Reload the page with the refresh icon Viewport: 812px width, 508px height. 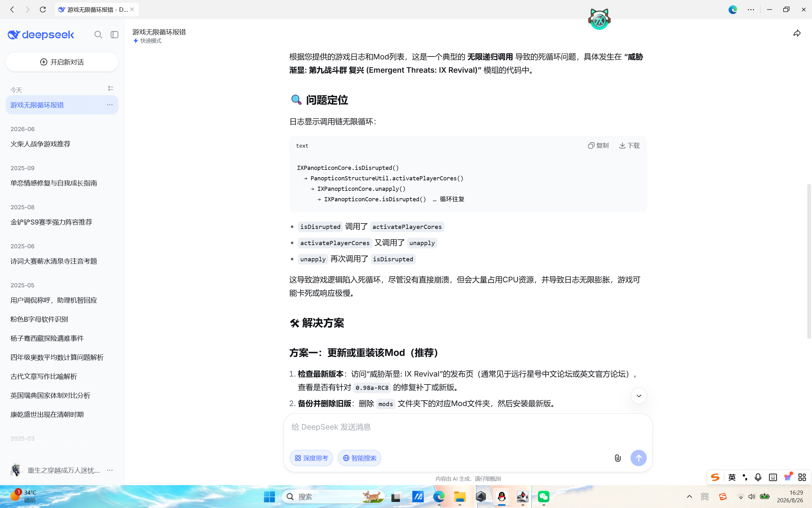point(43,10)
